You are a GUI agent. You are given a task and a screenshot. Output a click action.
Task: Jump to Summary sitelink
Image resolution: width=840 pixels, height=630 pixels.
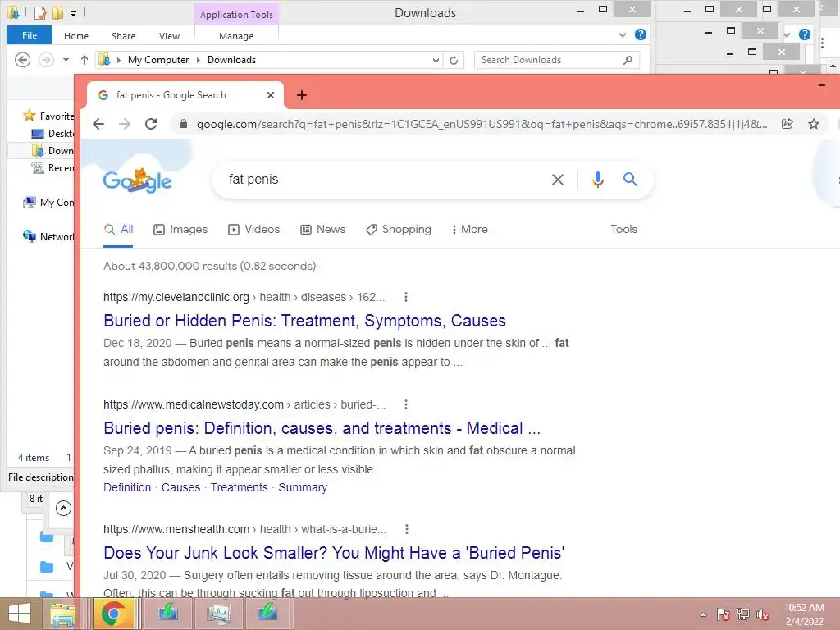(303, 487)
